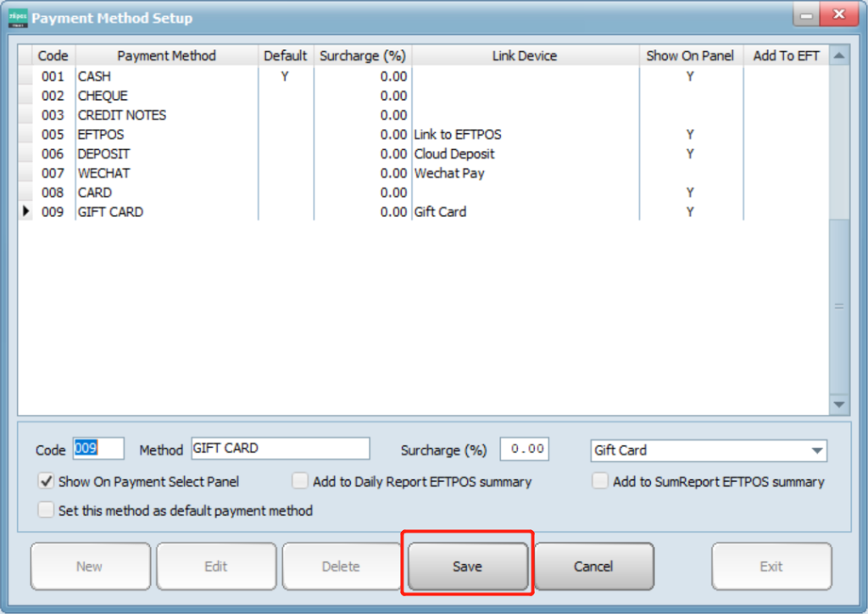
Task: Click the Cancel button
Action: click(x=593, y=567)
